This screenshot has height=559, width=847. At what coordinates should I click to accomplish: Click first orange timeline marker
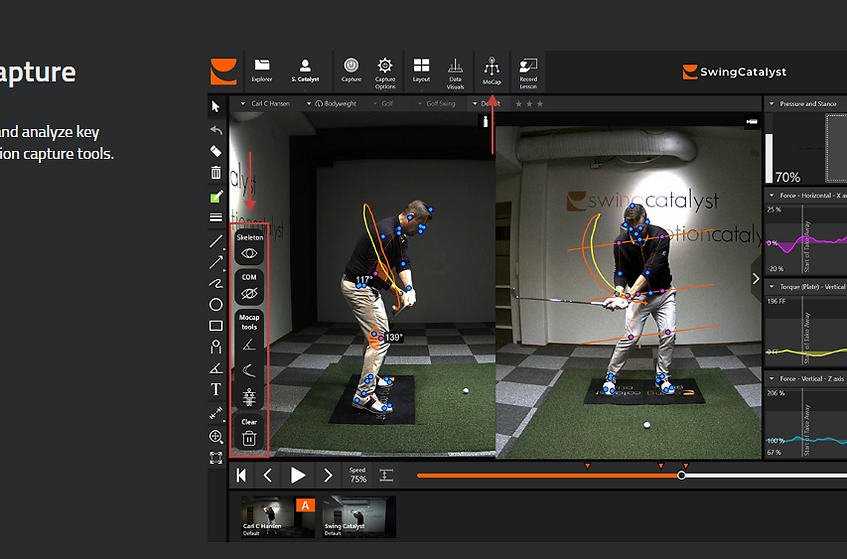tap(588, 466)
